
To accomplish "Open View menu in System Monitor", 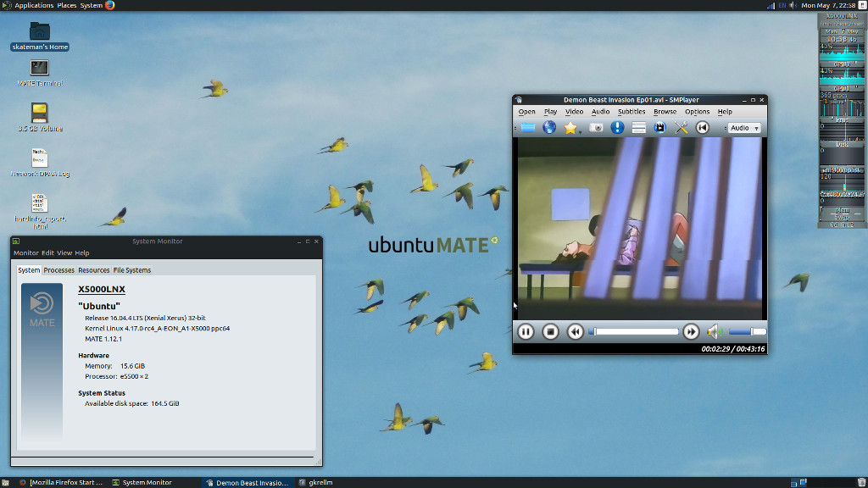I will tap(64, 252).
